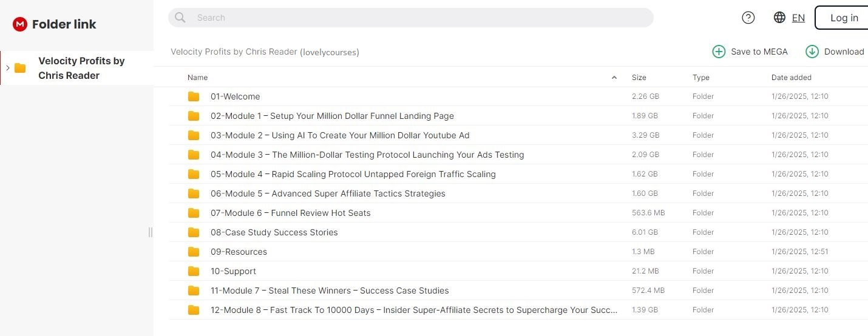Click the 10-Support folder icon
The image size is (868, 336).
(x=194, y=271)
